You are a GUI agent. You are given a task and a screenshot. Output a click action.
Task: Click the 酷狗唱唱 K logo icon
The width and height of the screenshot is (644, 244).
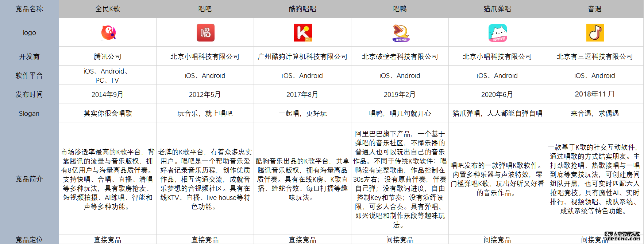pos(303,32)
